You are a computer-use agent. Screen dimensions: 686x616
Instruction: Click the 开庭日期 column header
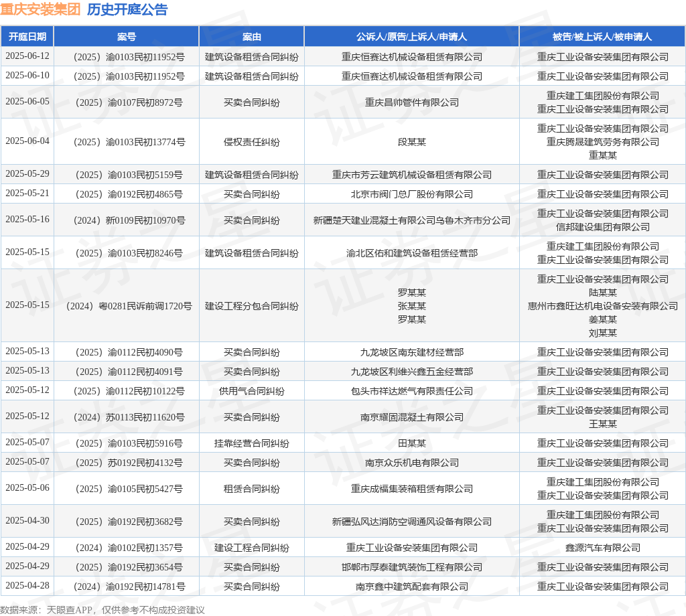tap(27, 37)
